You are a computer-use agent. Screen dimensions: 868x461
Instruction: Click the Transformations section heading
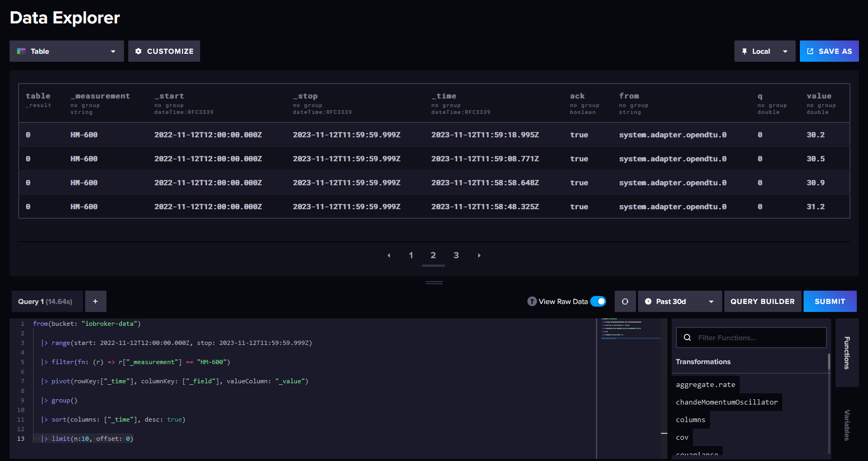coord(703,361)
